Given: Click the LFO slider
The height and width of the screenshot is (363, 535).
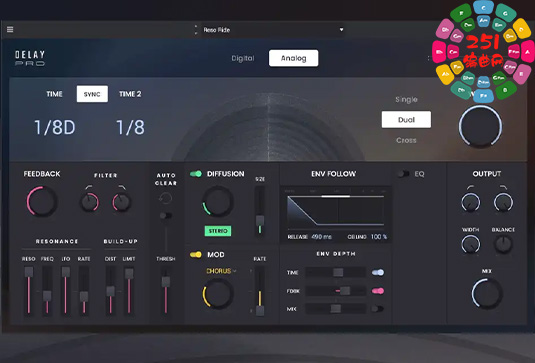Looking at the screenshot, I should pos(66,290).
